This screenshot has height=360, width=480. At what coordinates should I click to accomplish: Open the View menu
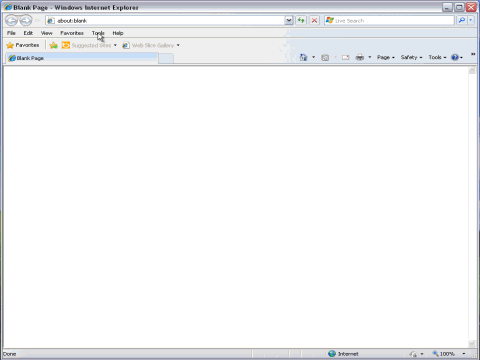(x=47, y=33)
